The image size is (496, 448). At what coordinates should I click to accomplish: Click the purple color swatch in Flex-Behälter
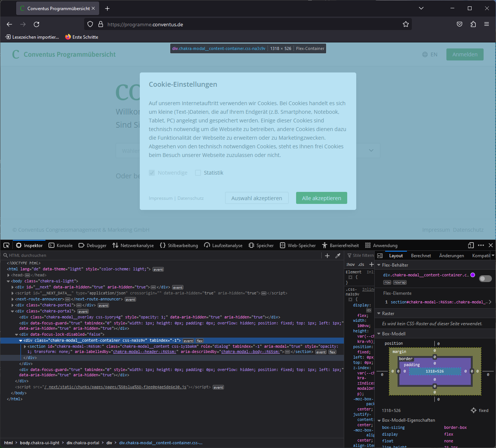click(473, 275)
